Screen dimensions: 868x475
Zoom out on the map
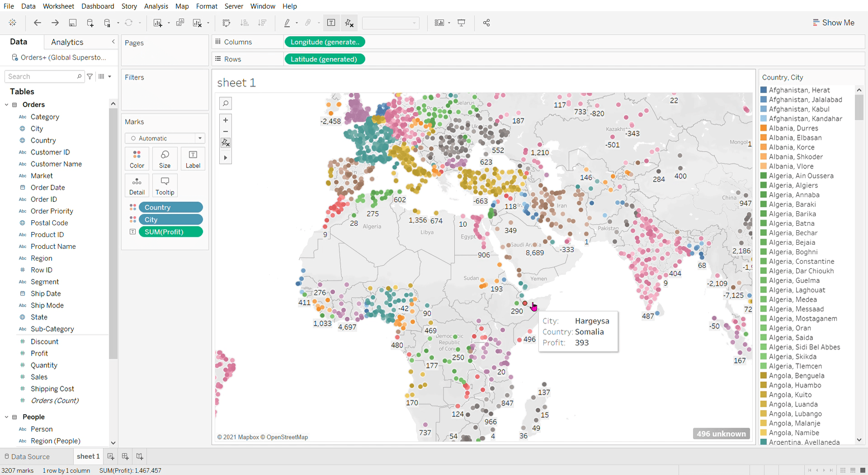(226, 132)
